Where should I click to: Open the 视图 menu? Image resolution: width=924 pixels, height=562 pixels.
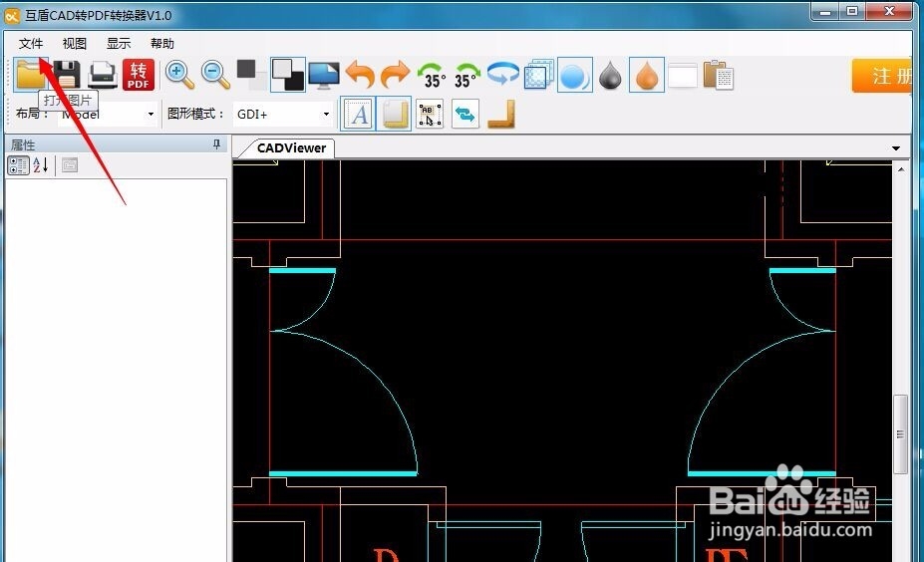point(74,44)
